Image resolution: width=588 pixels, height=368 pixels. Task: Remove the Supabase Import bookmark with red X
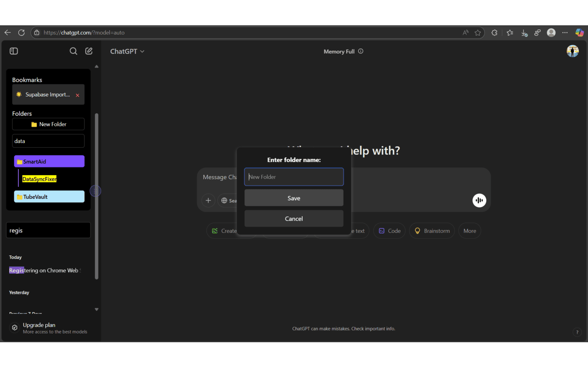coord(78,95)
